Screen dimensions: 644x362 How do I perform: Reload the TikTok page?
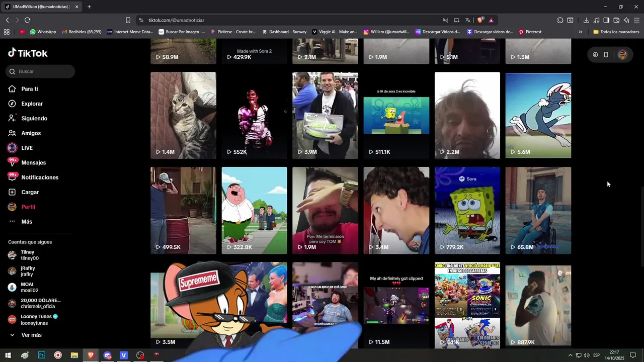click(x=27, y=20)
